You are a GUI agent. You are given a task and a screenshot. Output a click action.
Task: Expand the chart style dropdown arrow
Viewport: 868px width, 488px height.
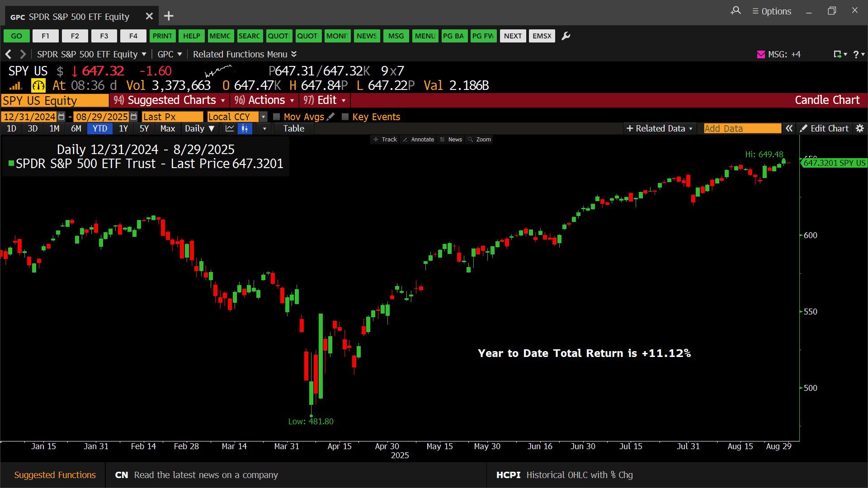tap(264, 129)
